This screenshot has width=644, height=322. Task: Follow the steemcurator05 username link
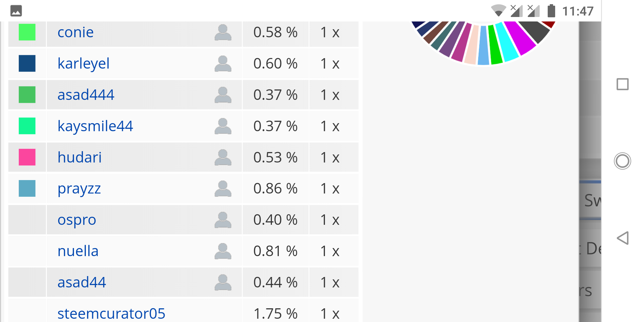click(x=111, y=313)
